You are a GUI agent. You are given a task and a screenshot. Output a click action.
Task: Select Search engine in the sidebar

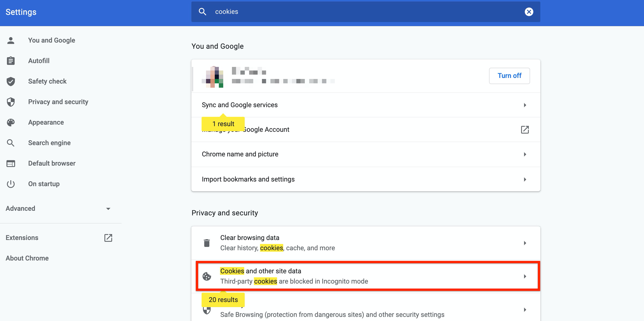pyautogui.click(x=49, y=143)
